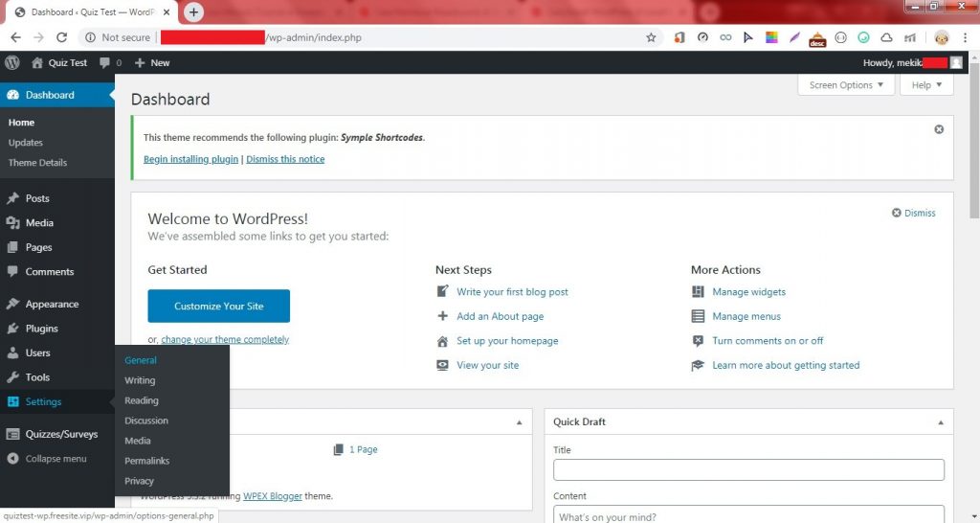The height and width of the screenshot is (523, 980).
Task: Collapse the admin sidebar menu
Action: (48, 459)
